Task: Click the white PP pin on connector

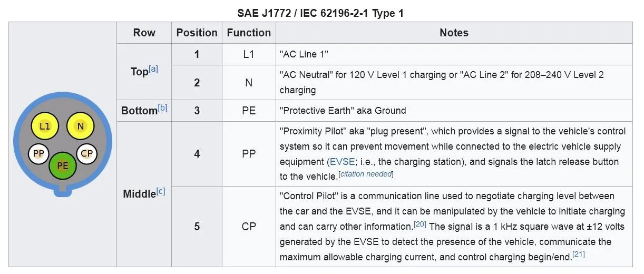Action: click(38, 154)
